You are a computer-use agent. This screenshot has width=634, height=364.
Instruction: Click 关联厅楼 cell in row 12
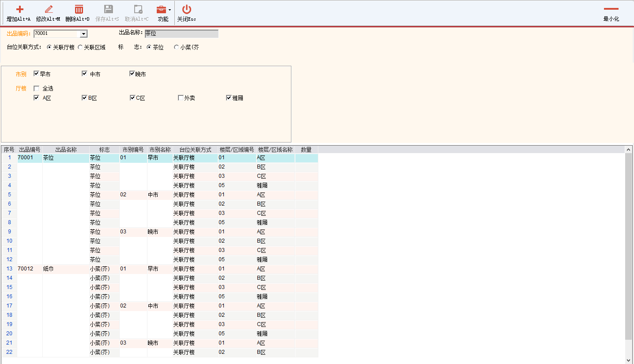click(x=195, y=259)
